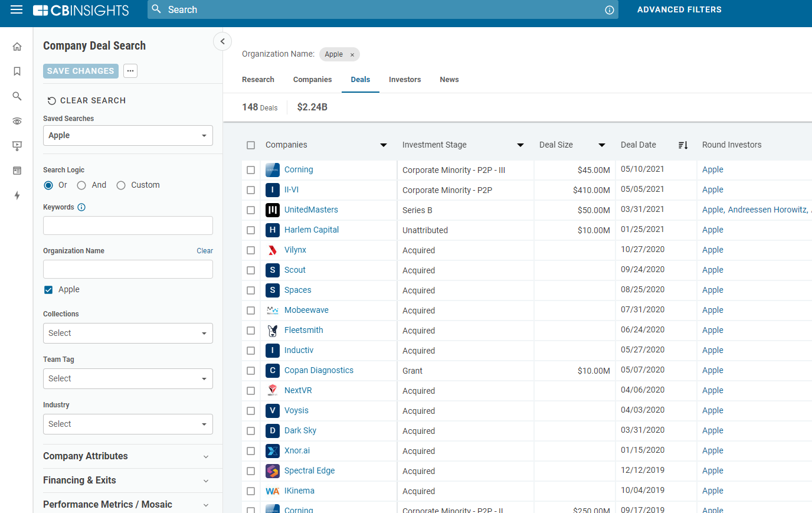
Task: Expand the Financing & Exits section
Action: coord(127,481)
